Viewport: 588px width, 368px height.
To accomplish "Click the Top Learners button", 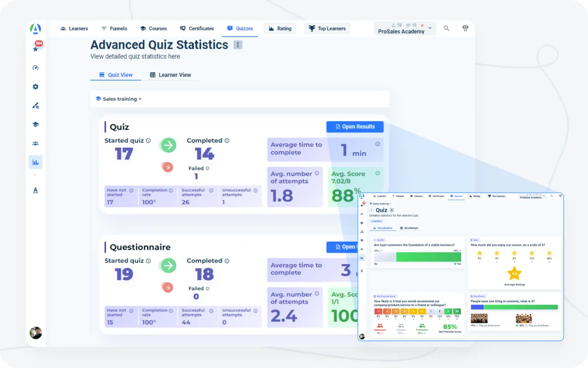I will [327, 29].
